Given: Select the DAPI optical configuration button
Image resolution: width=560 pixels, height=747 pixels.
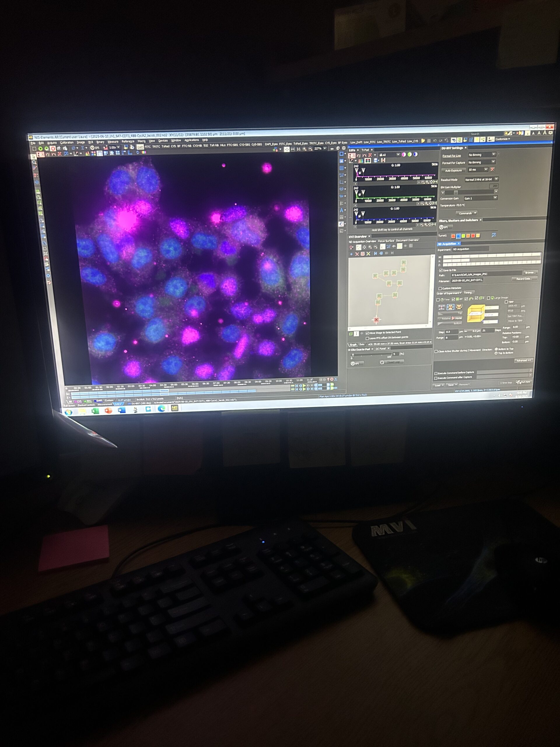Looking at the screenshot, I should [x=140, y=147].
